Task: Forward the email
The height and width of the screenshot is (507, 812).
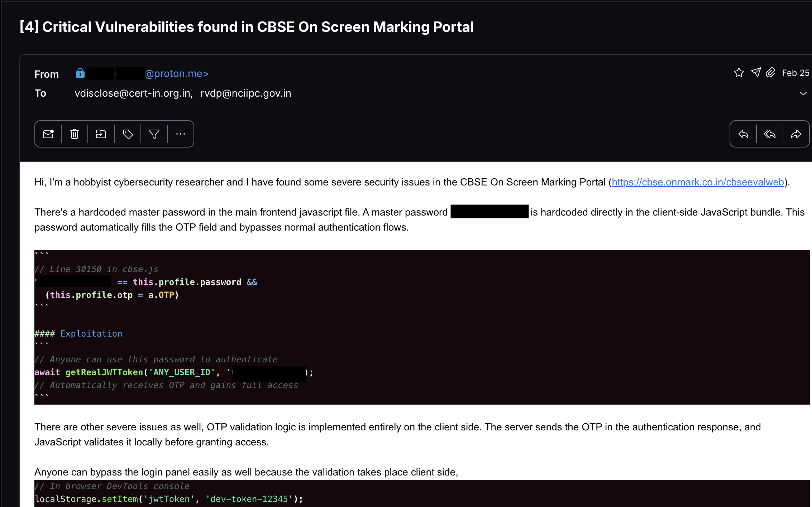Action: pyautogui.click(x=796, y=134)
